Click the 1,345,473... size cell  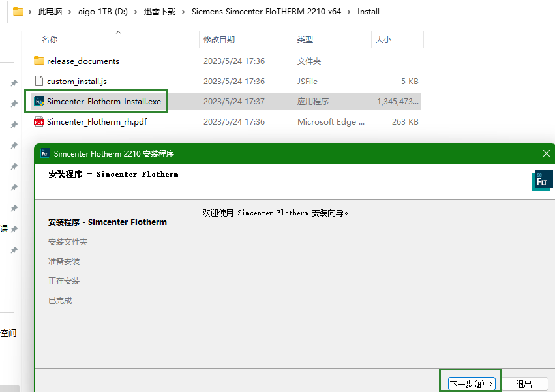click(x=397, y=102)
